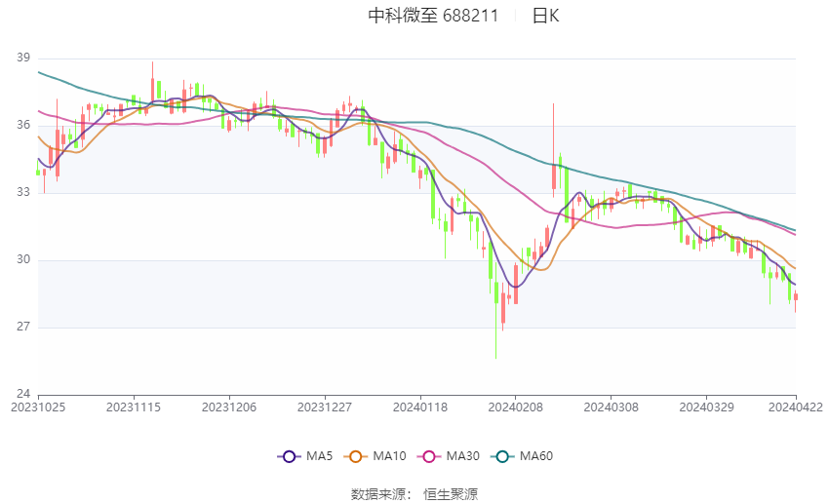Image resolution: width=829 pixels, height=504 pixels.
Task: Click the 20240208 date axis label
Action: pyautogui.click(x=516, y=407)
